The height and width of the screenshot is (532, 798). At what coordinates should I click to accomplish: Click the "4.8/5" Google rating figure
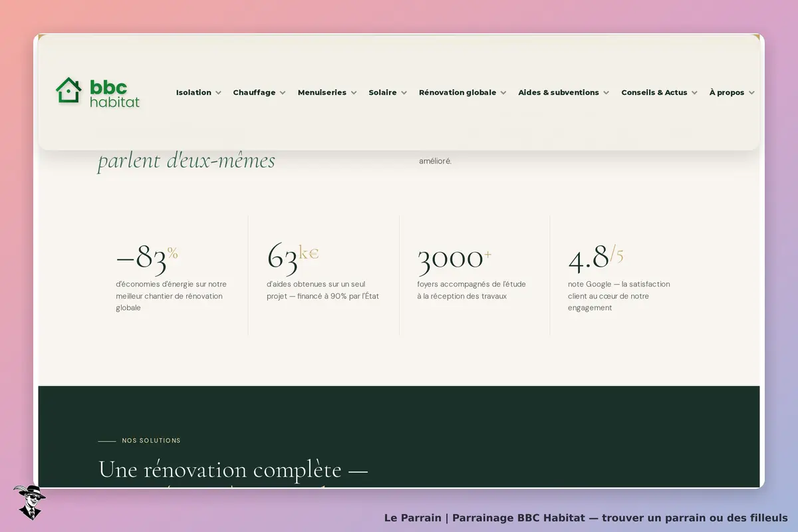click(x=596, y=258)
